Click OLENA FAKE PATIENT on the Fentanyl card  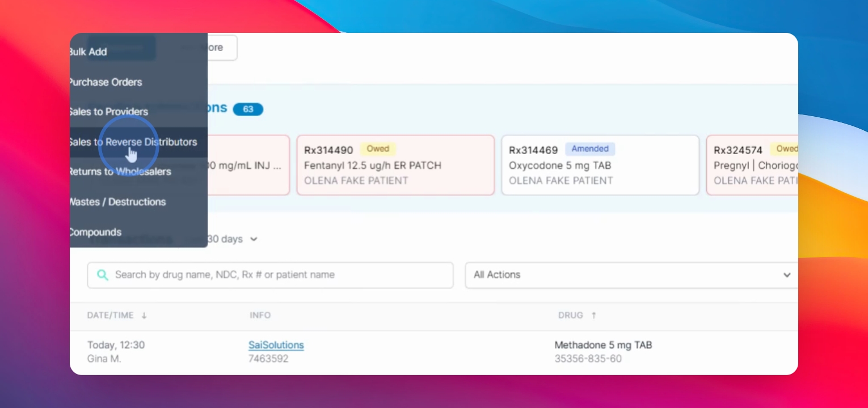(356, 181)
